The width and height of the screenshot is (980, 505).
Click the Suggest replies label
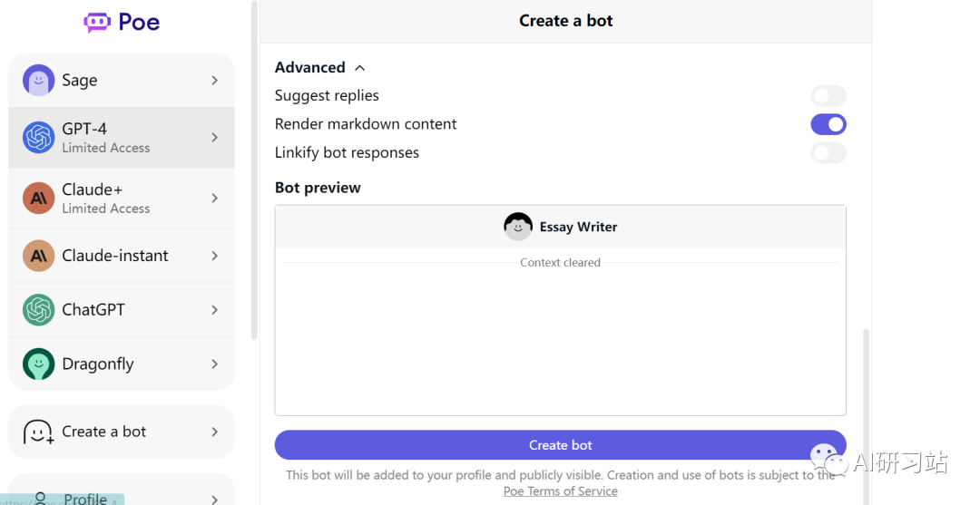pyautogui.click(x=327, y=95)
